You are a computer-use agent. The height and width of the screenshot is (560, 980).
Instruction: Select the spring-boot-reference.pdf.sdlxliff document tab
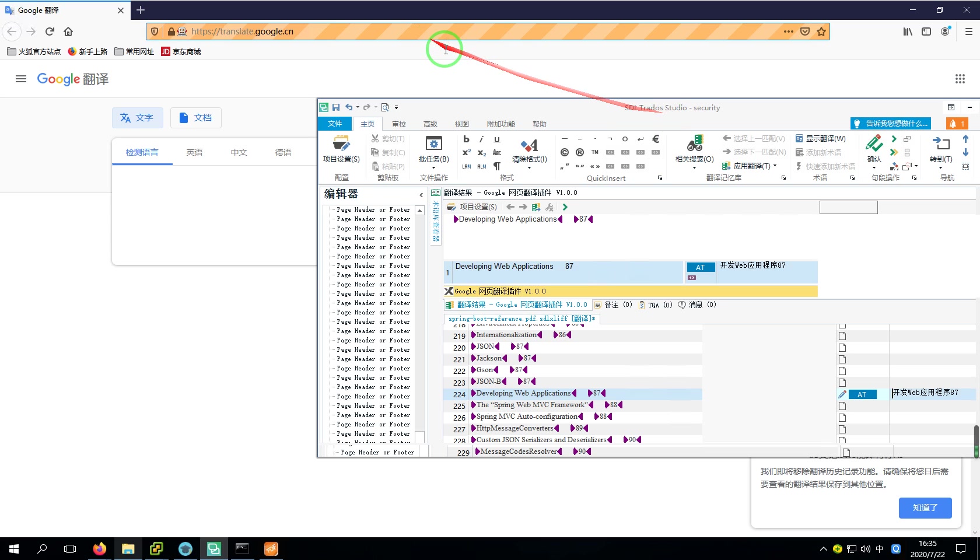click(x=521, y=318)
